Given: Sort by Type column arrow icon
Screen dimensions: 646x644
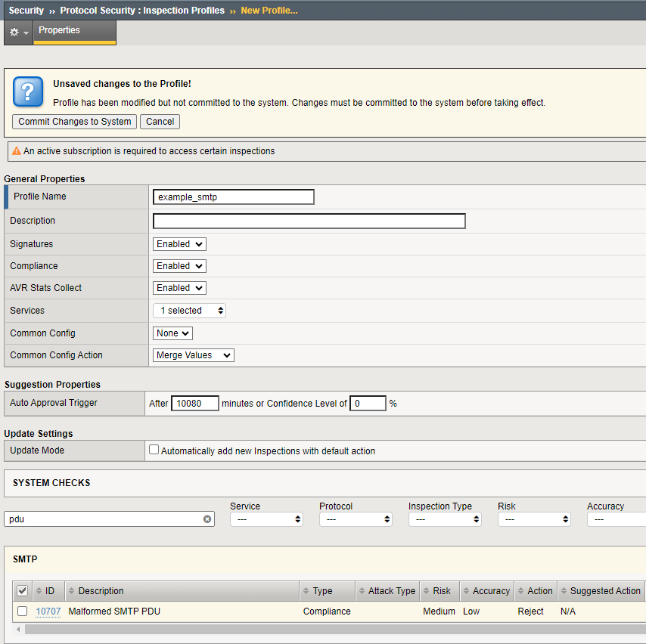Looking at the screenshot, I should click(306, 591).
